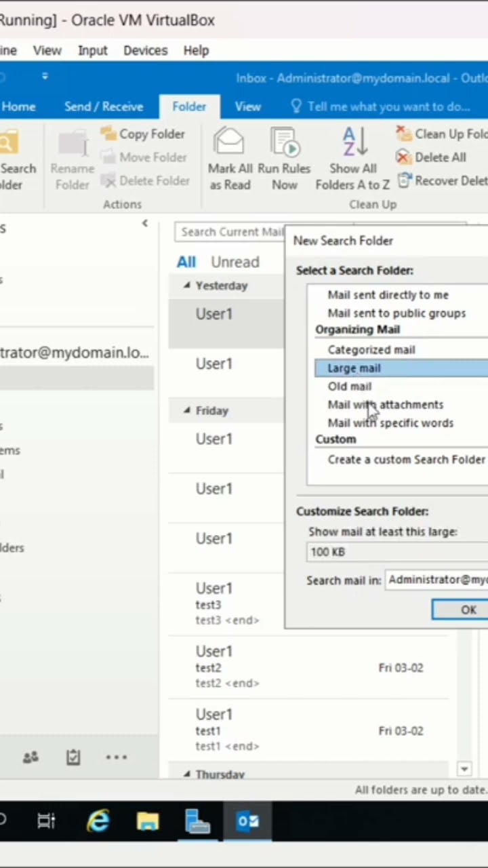Open the View ribbon tab
This screenshot has height=868, width=488.
247,106
